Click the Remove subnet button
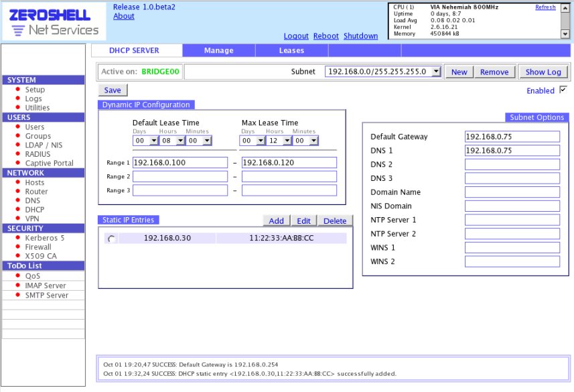This screenshot has width=574, height=392. coord(494,72)
